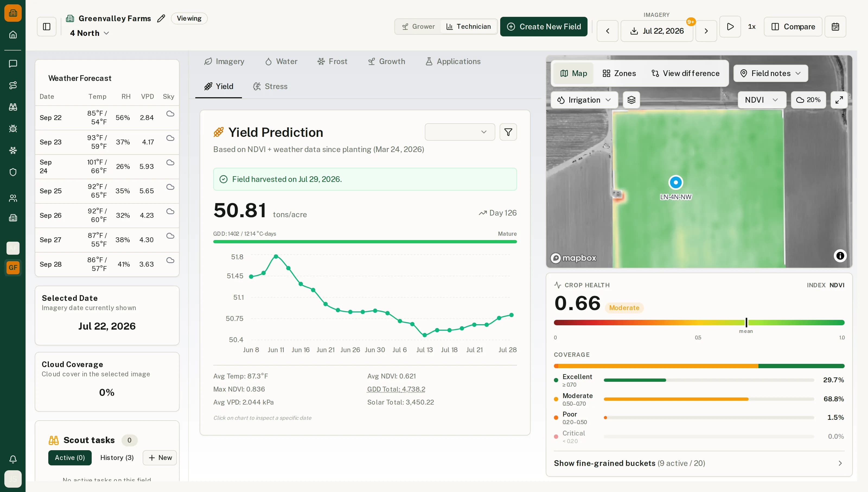Screen dimensions: 868x492
Task: Open notifications bell icon
Action: tap(13, 459)
